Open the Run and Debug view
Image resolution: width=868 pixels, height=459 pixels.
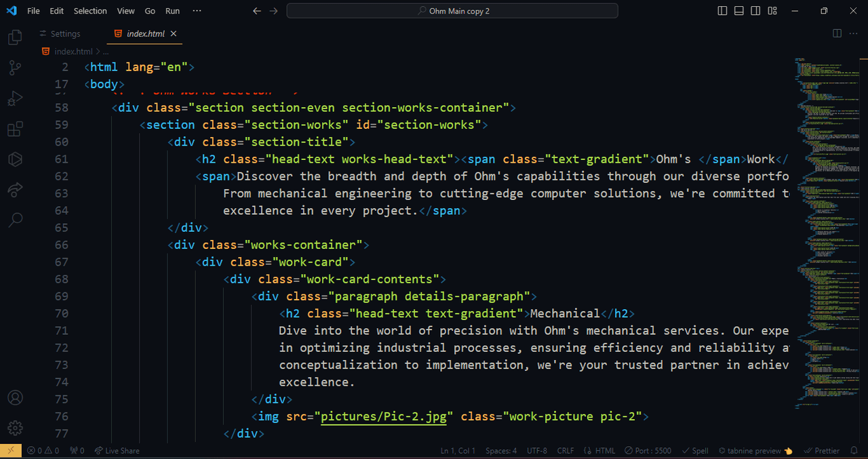pyautogui.click(x=15, y=99)
